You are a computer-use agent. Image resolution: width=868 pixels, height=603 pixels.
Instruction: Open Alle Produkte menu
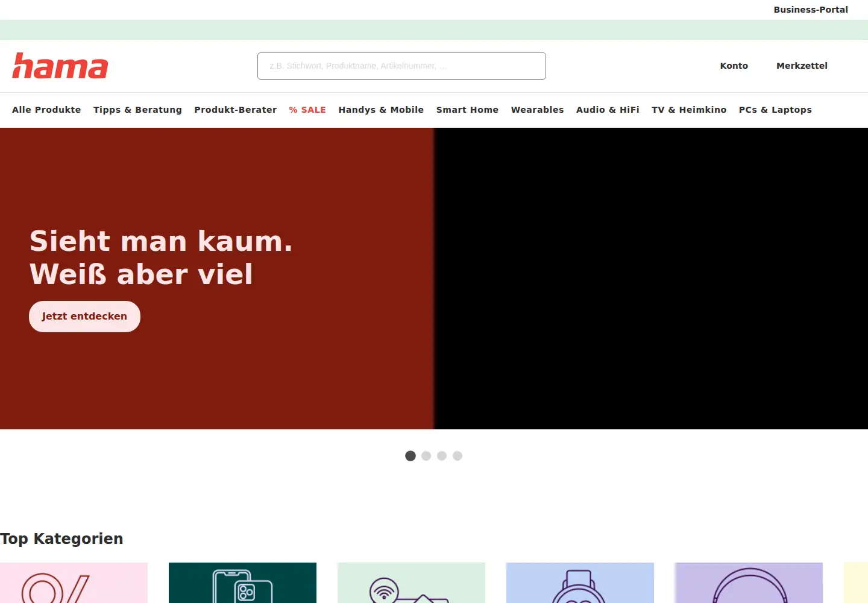click(46, 110)
